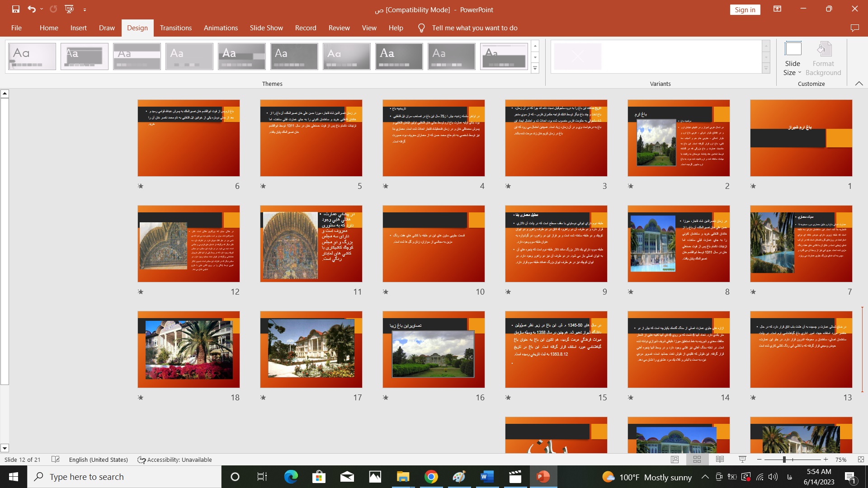Open the Transitions tab
The width and height of the screenshot is (868, 488).
click(x=176, y=28)
